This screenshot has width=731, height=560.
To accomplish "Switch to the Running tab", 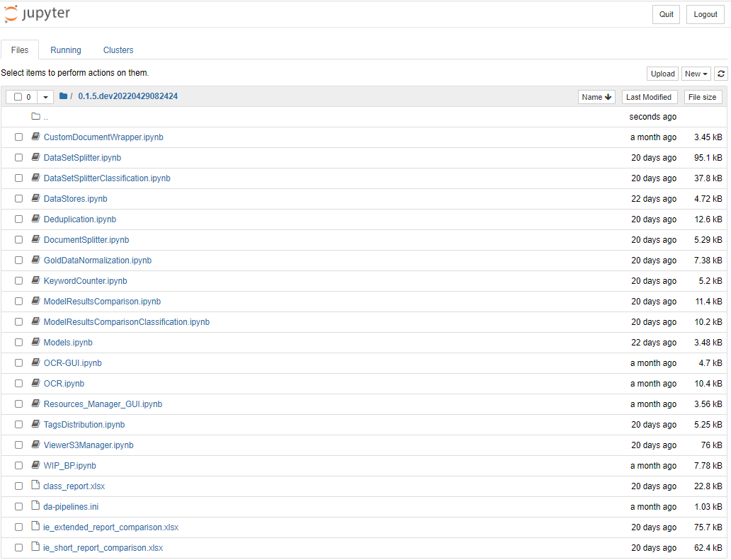I will pos(66,50).
